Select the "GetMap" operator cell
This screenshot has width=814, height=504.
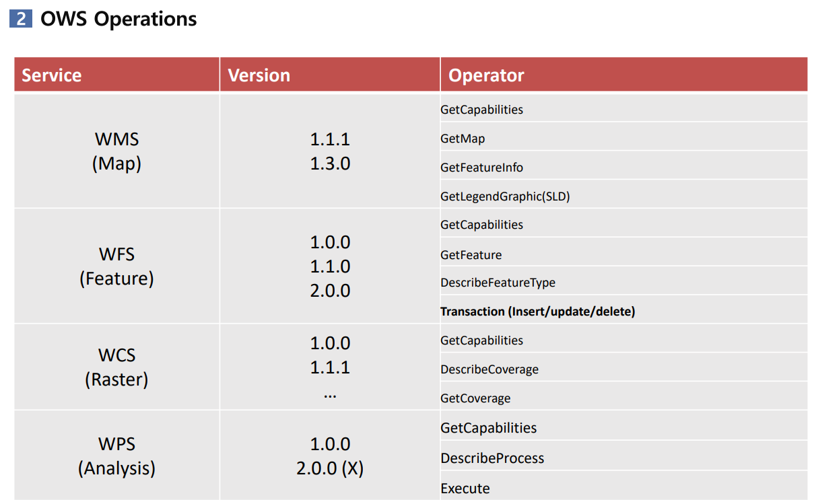point(624,137)
